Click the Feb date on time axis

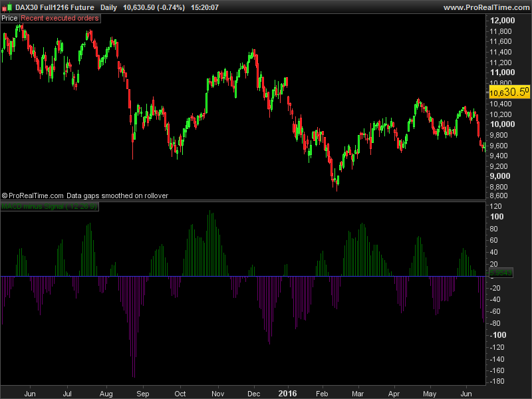(x=322, y=394)
